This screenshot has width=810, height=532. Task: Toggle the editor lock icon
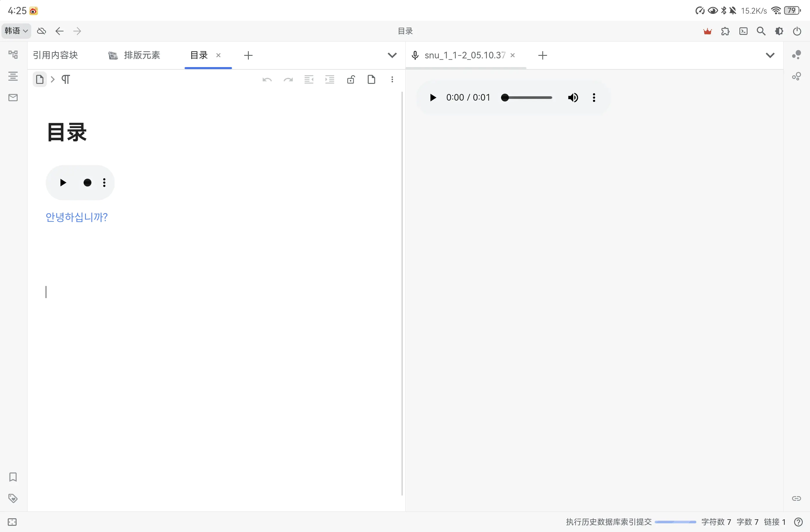351,79
